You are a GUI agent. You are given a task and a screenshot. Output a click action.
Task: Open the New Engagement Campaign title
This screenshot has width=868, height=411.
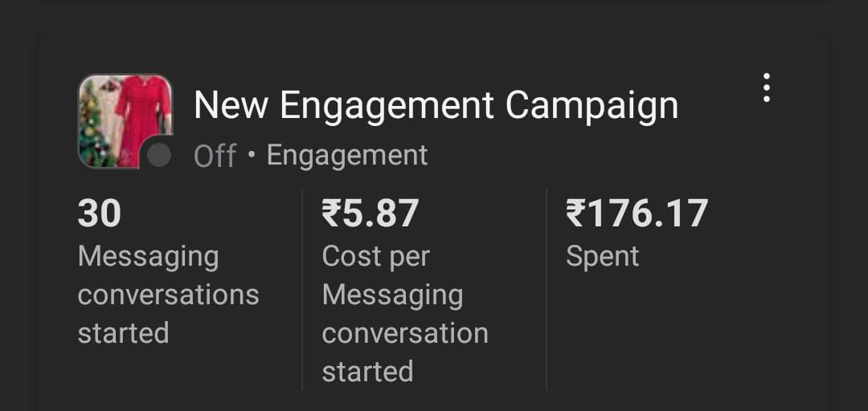[436, 106]
